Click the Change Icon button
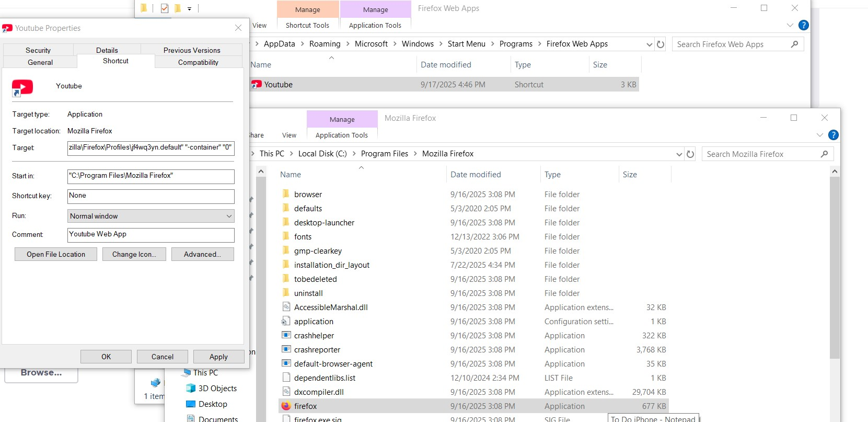868x422 pixels. coord(134,254)
